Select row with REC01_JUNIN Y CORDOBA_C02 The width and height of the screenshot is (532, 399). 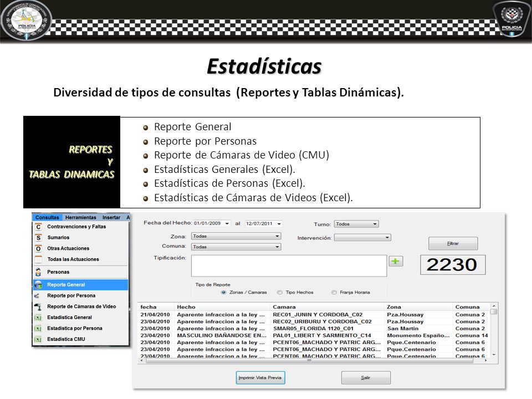tap(314, 315)
